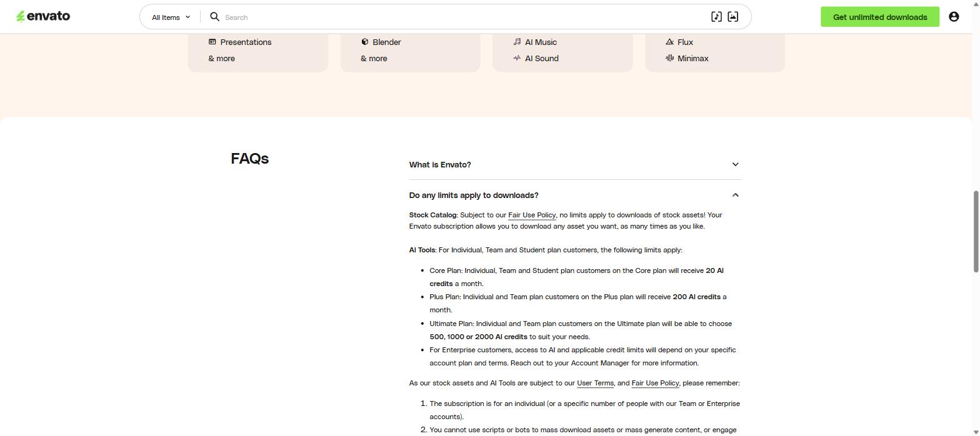Open search by image icon
Viewport: 980px width, 436px height.
(x=732, y=17)
